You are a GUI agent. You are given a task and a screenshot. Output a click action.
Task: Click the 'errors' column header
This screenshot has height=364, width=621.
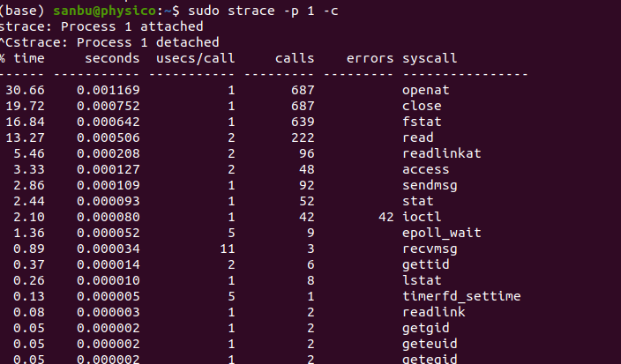pos(370,58)
